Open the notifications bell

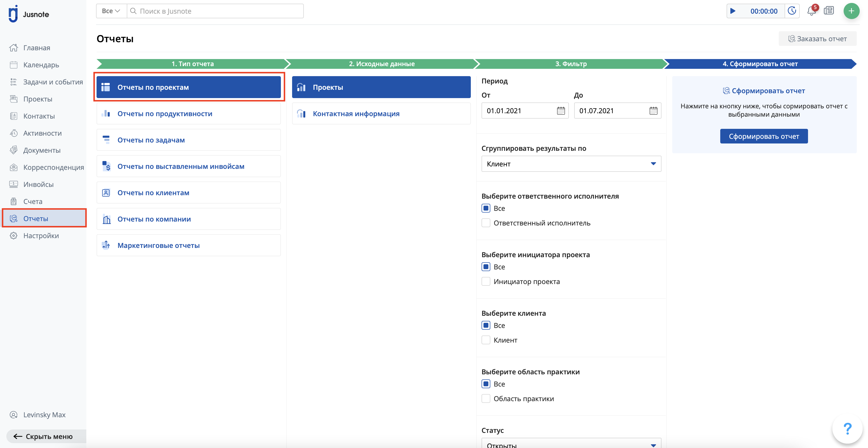pos(811,11)
